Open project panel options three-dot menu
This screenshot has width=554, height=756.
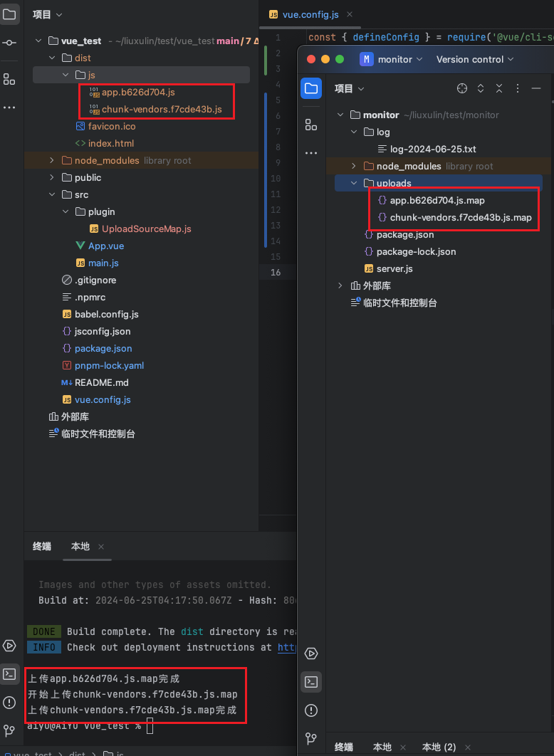click(x=518, y=88)
